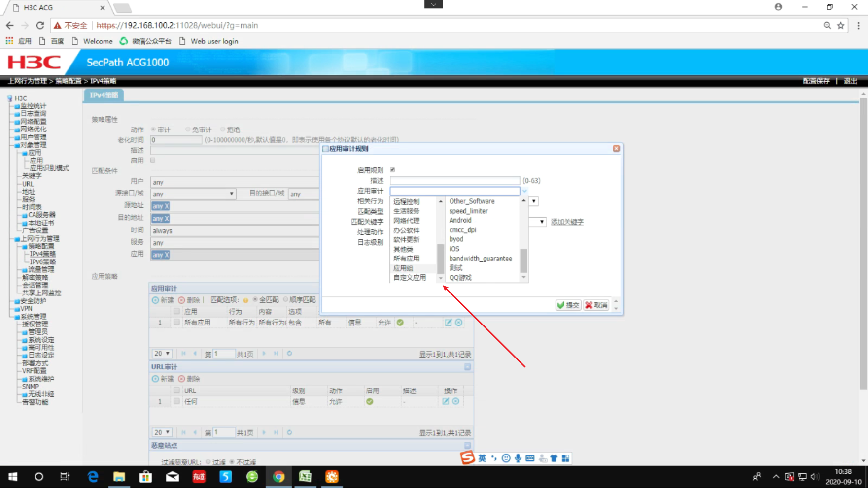Tick the checkbox for the 所有应用 row
This screenshot has height=488, width=868.
tap(176, 322)
